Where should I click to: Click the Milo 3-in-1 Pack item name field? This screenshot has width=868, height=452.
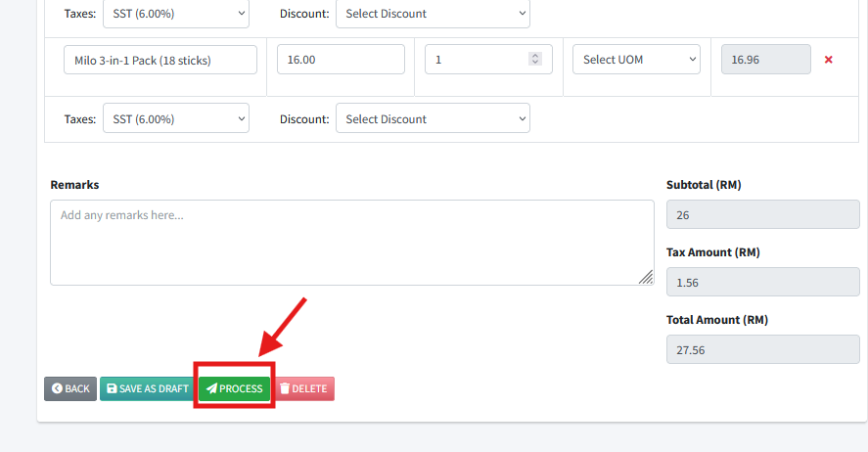[x=160, y=60]
